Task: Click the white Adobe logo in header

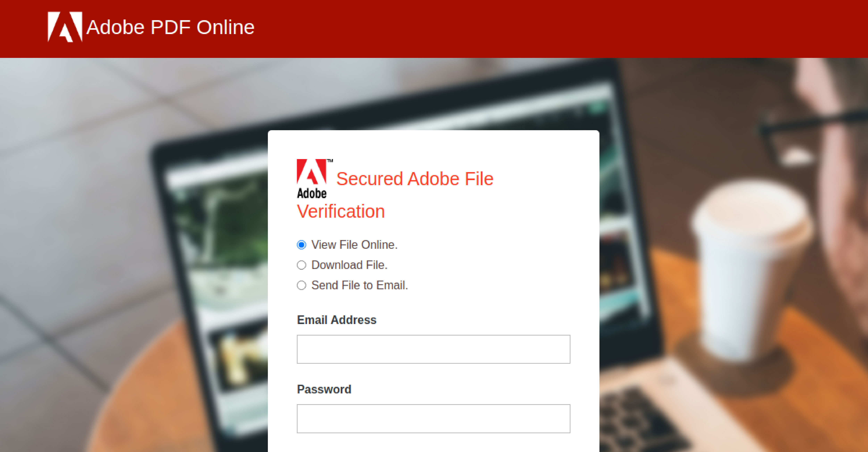Action: point(65,27)
